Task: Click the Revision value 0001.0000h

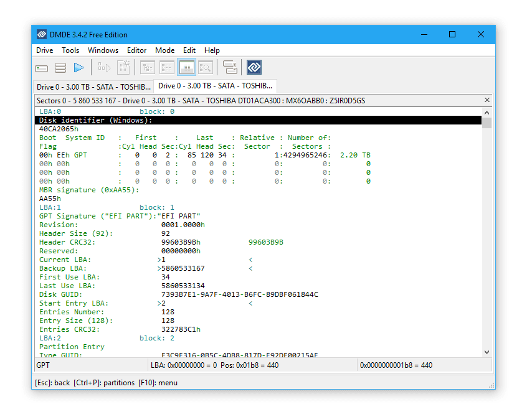Action: point(183,225)
